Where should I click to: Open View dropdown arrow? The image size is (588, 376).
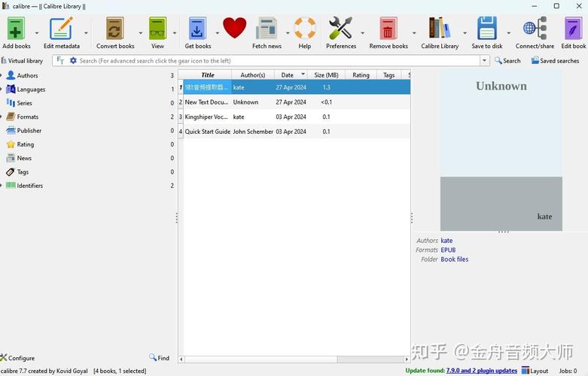175,33
